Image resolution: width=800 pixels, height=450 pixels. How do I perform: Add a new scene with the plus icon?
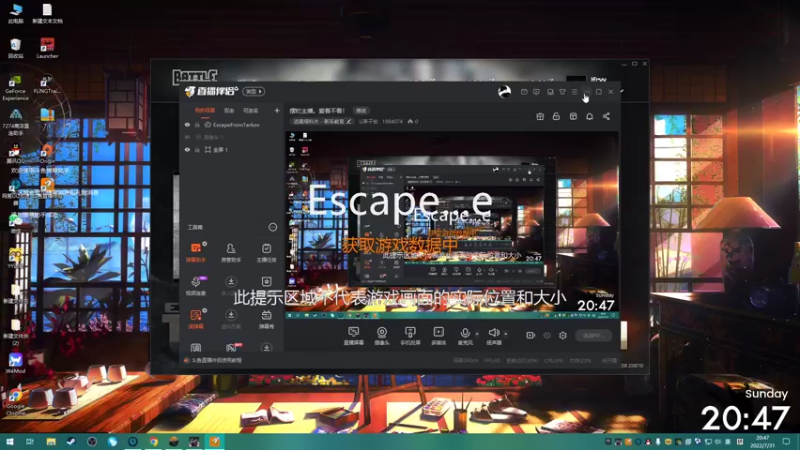[x=277, y=110]
